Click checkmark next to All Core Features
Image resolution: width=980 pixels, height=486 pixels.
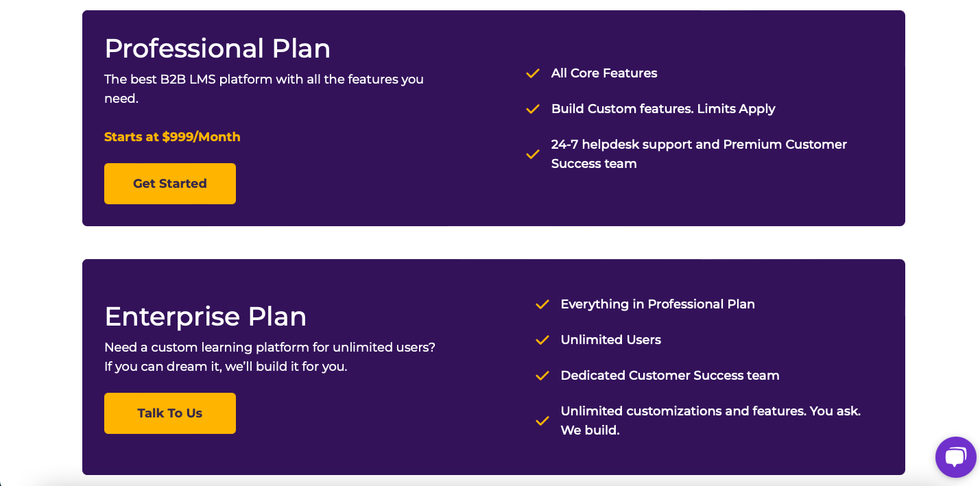pyautogui.click(x=533, y=73)
